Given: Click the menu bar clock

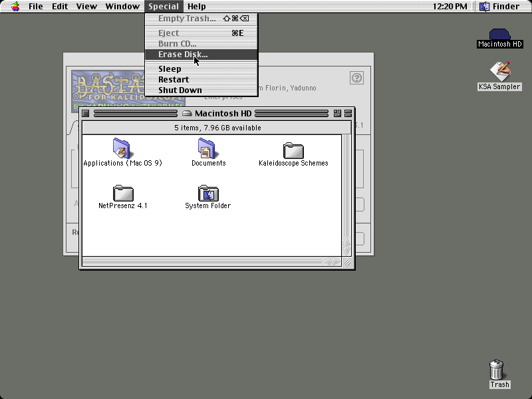Looking at the screenshot, I should point(450,6).
